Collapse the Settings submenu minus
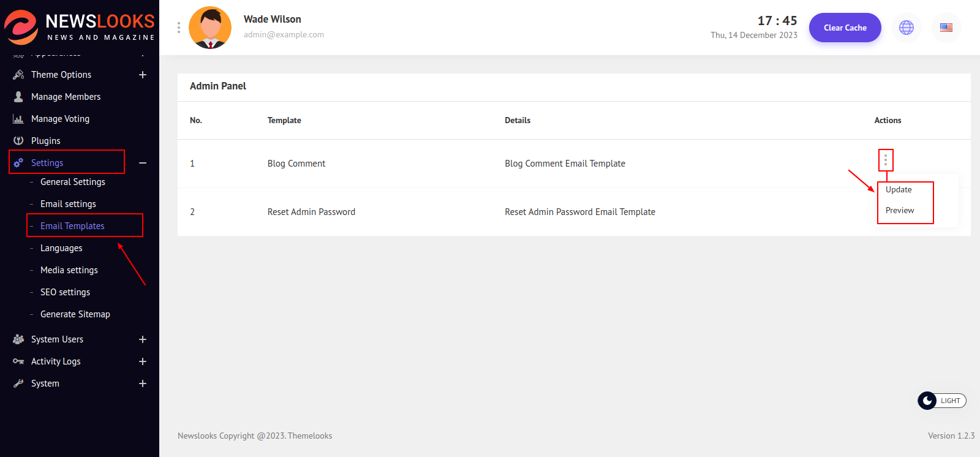Viewport: 980px width, 457px height. pos(143,163)
